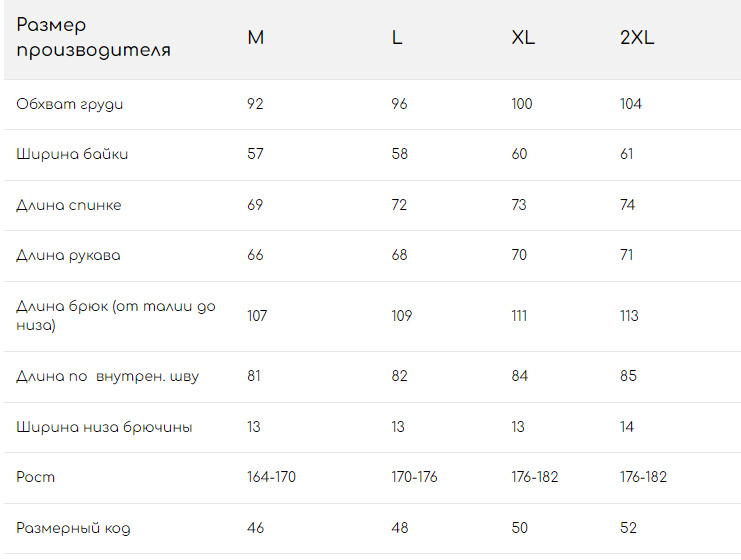The image size is (741, 560).
Task: Click the XL size column header
Action: pos(523,38)
